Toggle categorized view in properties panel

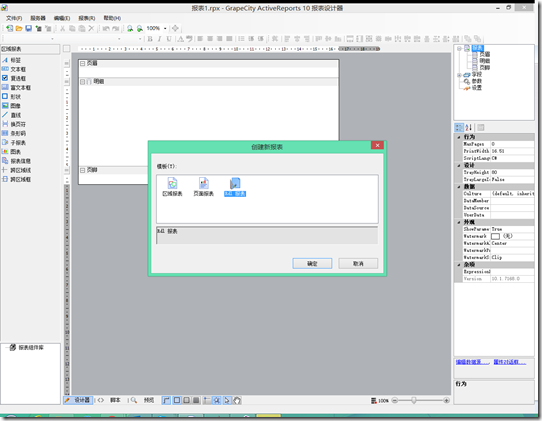459,128
